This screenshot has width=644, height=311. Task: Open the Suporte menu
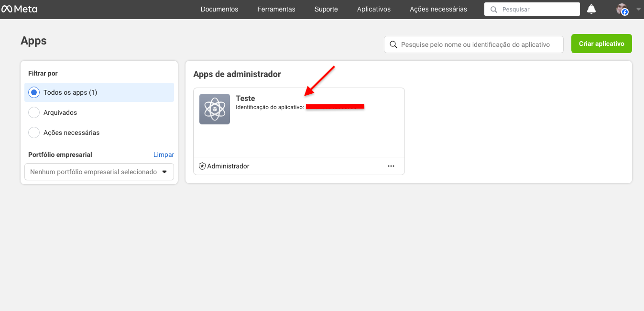(326, 9)
